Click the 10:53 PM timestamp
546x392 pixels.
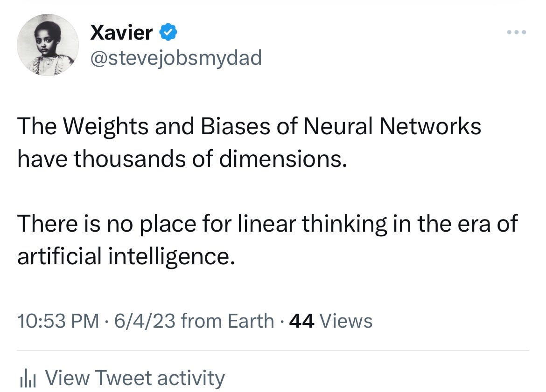[58, 321]
